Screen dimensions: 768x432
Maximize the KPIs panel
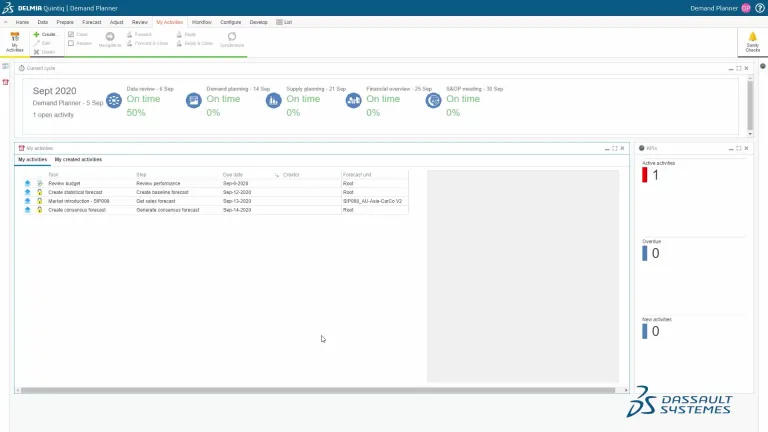pos(739,148)
